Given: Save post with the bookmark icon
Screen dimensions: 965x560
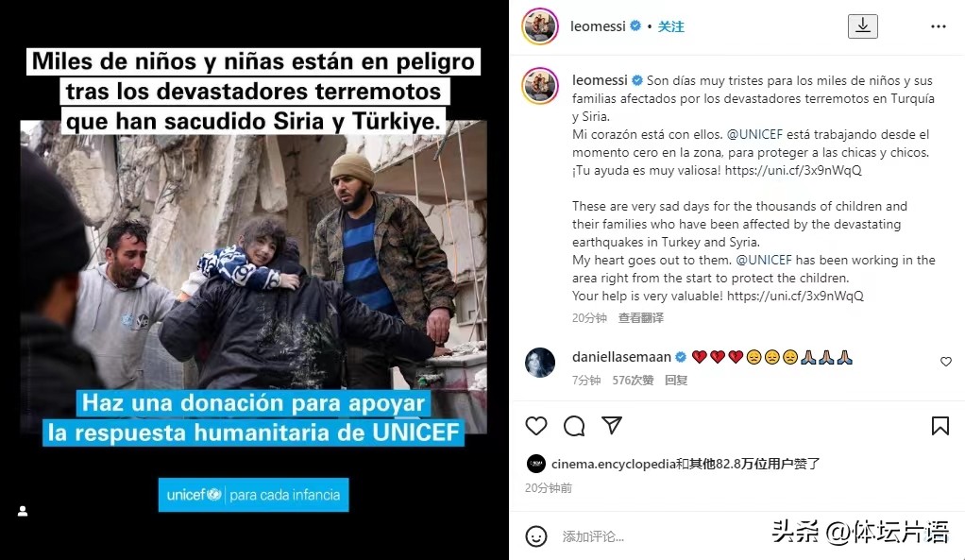Looking at the screenshot, I should point(940,426).
